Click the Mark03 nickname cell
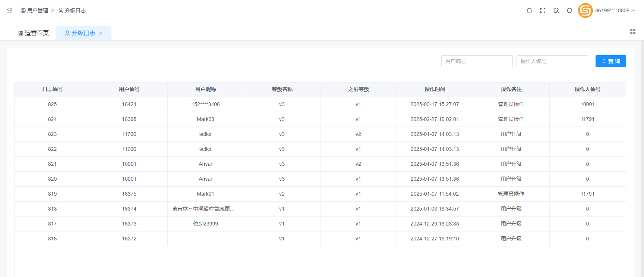This screenshot has width=644, height=277. coord(205,119)
